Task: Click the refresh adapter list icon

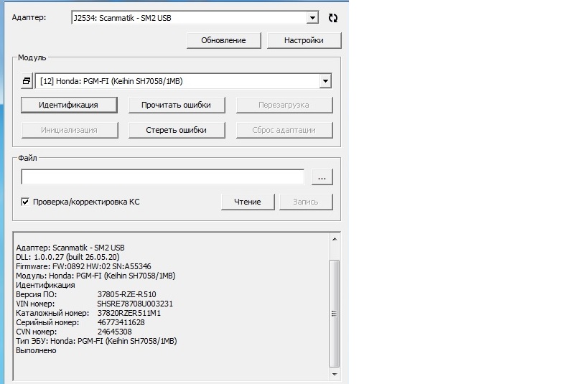Action: coord(332,18)
